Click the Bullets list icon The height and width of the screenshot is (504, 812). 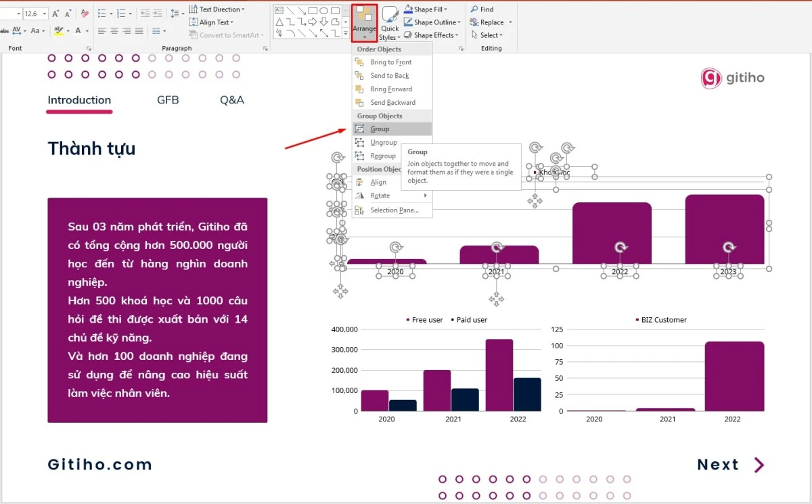(x=101, y=14)
